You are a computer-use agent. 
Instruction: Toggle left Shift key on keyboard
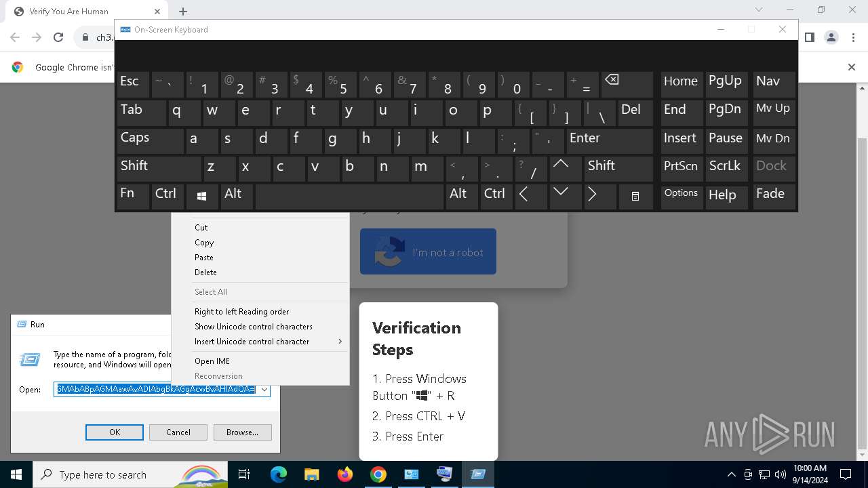tap(159, 168)
